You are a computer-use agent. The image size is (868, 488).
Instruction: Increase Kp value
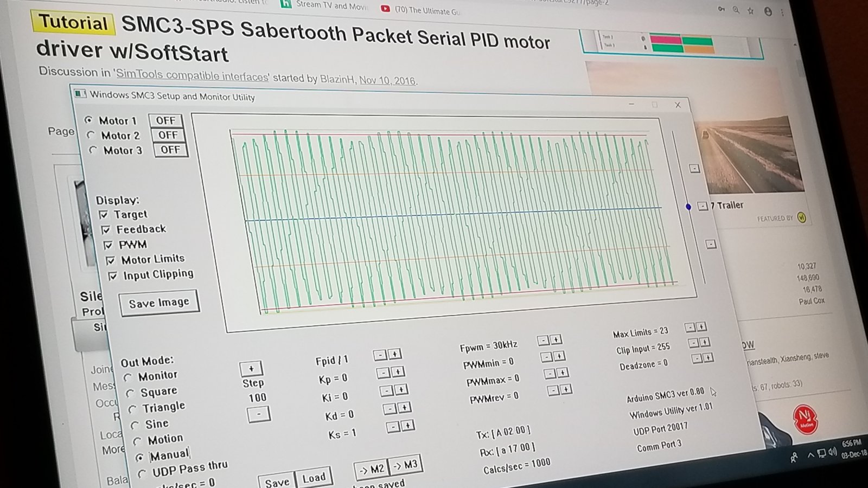398,372
